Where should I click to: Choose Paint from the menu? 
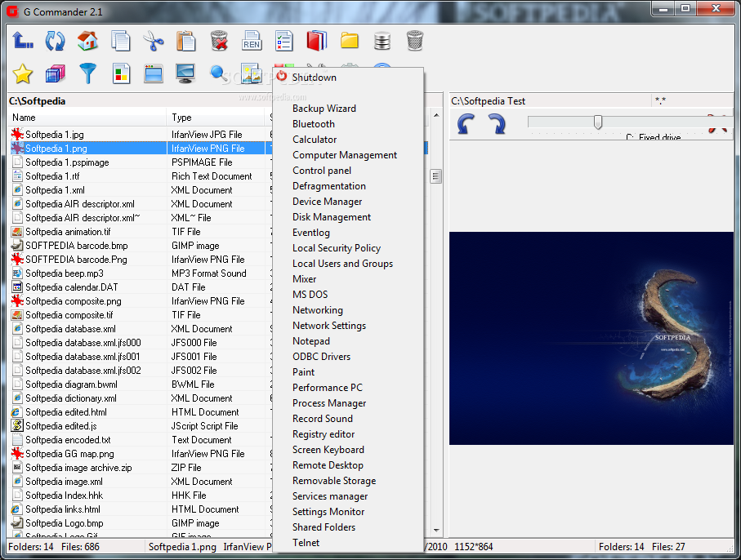pyautogui.click(x=303, y=372)
